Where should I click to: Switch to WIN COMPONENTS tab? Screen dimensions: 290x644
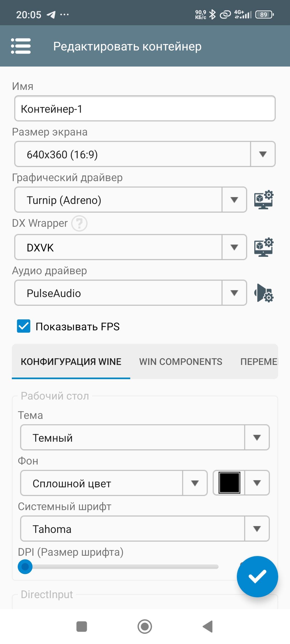click(180, 362)
